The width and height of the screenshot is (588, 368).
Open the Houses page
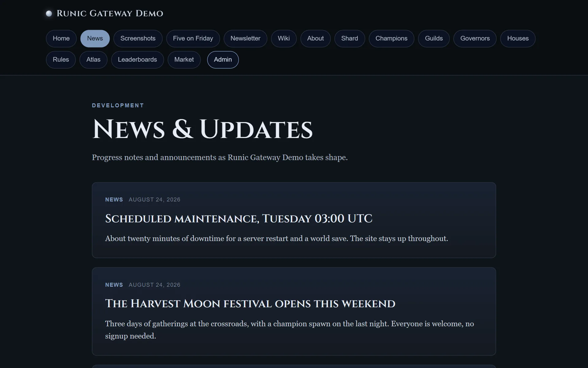(518, 39)
